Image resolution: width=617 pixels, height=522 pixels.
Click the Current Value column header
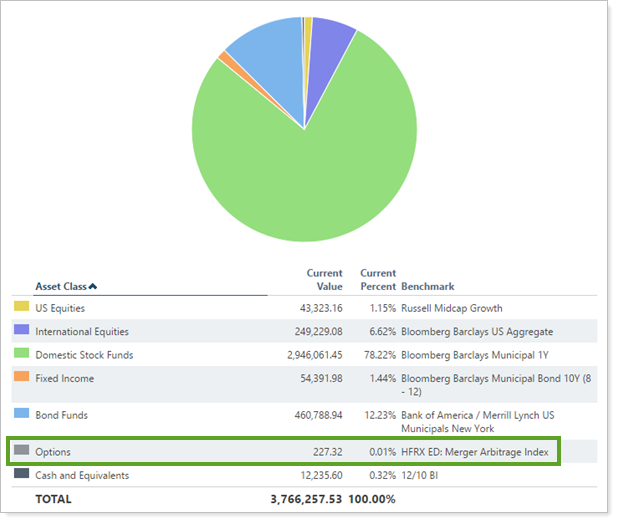point(324,279)
